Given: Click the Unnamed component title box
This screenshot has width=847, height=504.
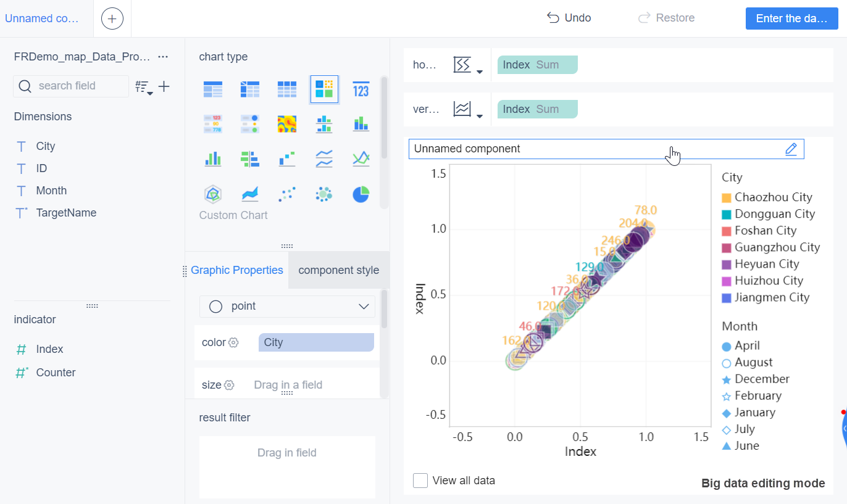Looking at the screenshot, I should click(x=606, y=149).
